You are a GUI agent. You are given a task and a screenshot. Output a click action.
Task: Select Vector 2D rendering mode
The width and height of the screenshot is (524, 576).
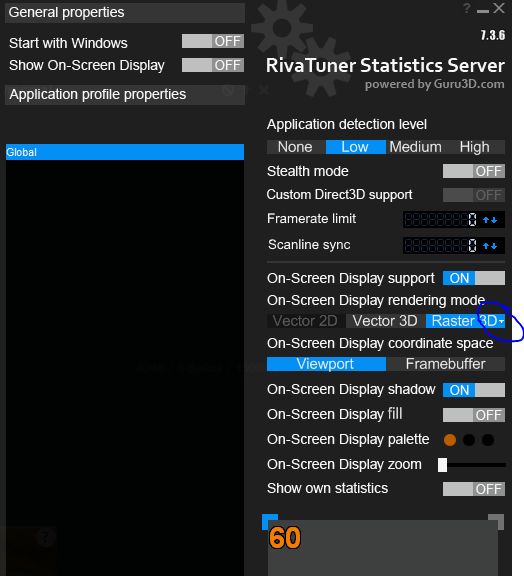coord(305,321)
